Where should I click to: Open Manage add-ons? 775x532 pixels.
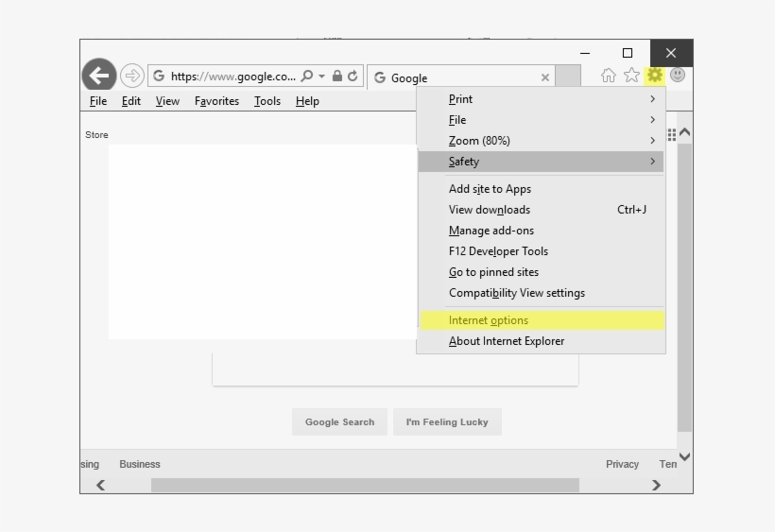541,231
